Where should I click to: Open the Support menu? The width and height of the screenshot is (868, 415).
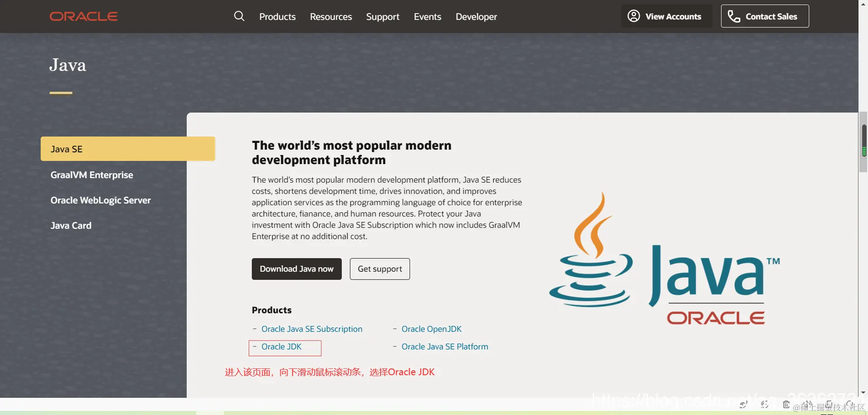point(382,17)
